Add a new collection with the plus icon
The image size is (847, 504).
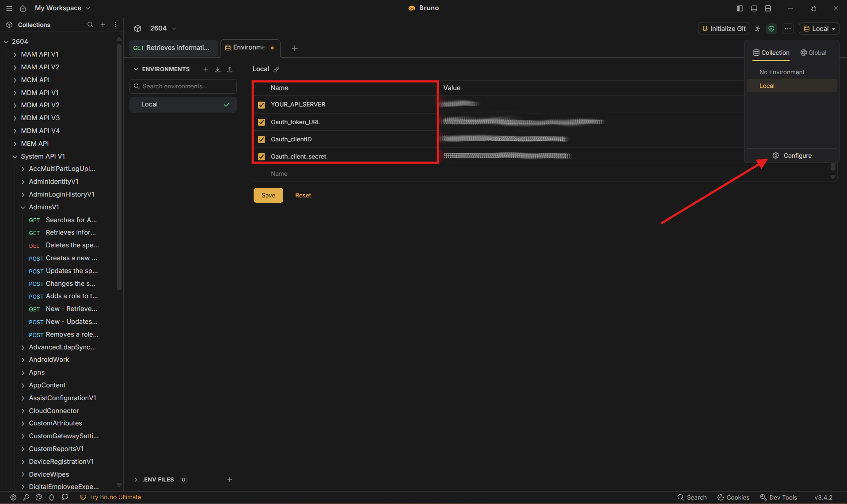click(x=103, y=25)
